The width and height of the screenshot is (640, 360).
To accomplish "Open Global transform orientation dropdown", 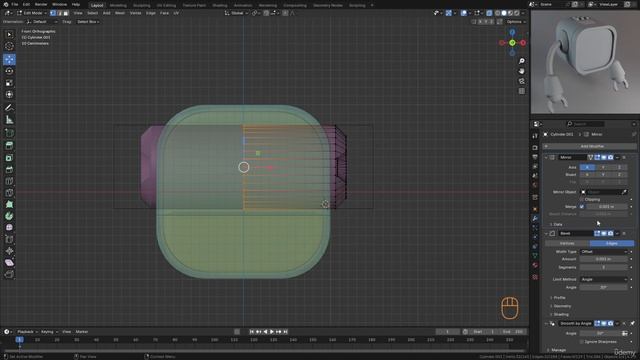I will tap(236, 13).
